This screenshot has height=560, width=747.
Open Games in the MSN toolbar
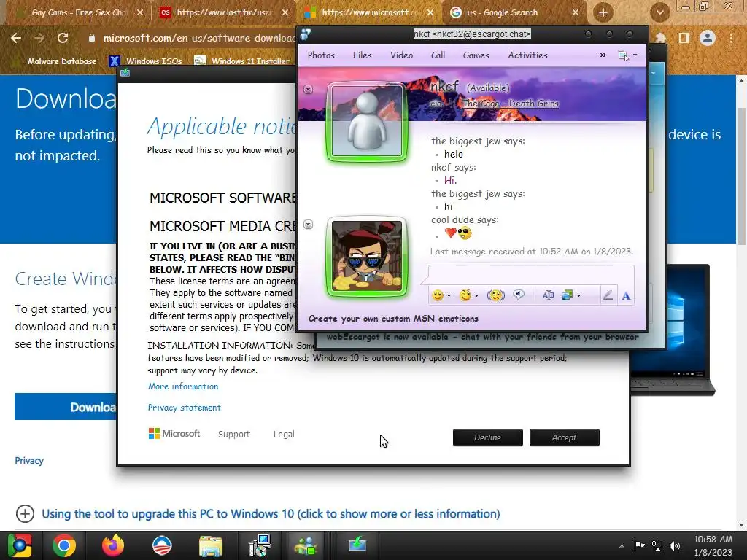pyautogui.click(x=476, y=55)
